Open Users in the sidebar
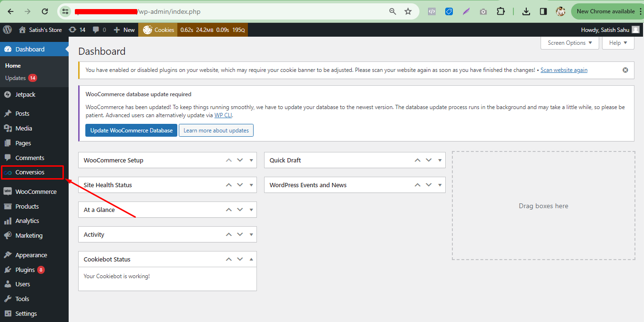644x322 pixels. point(34,284)
